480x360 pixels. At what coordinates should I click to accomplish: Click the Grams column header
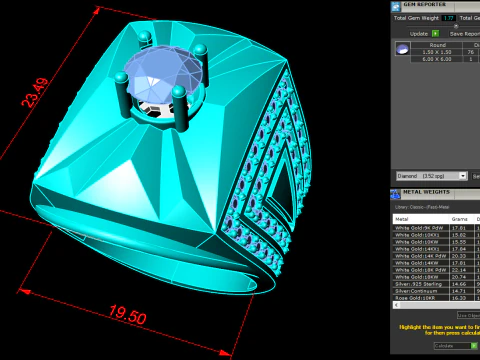462,219
